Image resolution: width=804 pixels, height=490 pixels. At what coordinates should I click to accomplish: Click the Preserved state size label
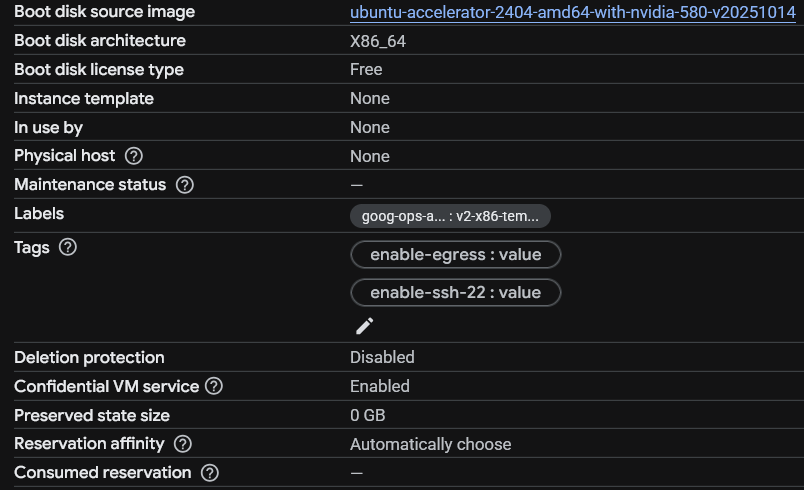click(x=92, y=415)
